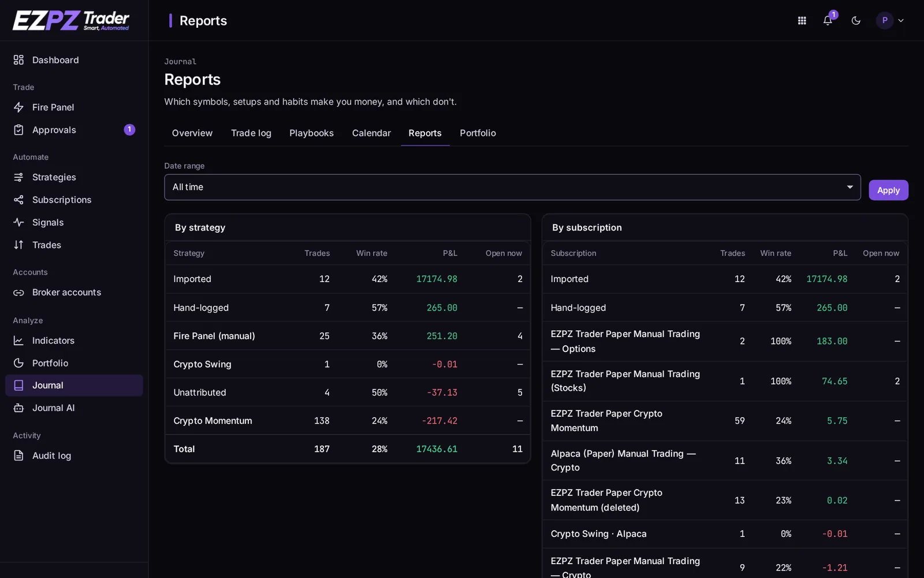
Task: Click the Strategies sliders icon
Action: 18,177
